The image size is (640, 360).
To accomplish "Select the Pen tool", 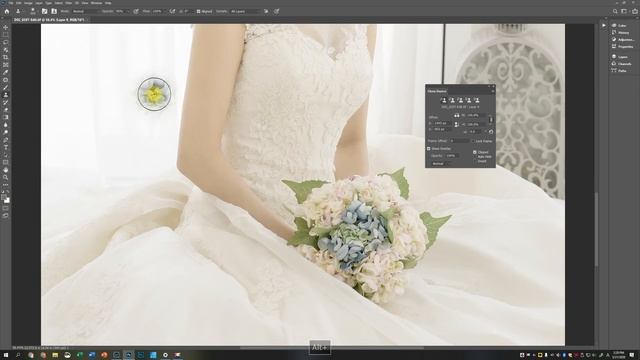I will pyautogui.click(x=5, y=140).
